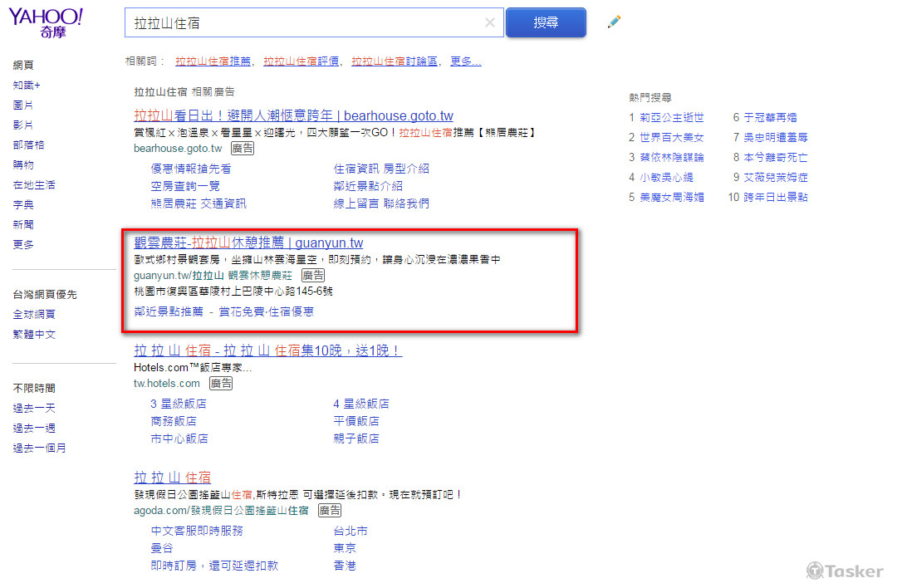Click the 搜尋 button
Viewport: 897px width, 588px height.
pos(546,22)
